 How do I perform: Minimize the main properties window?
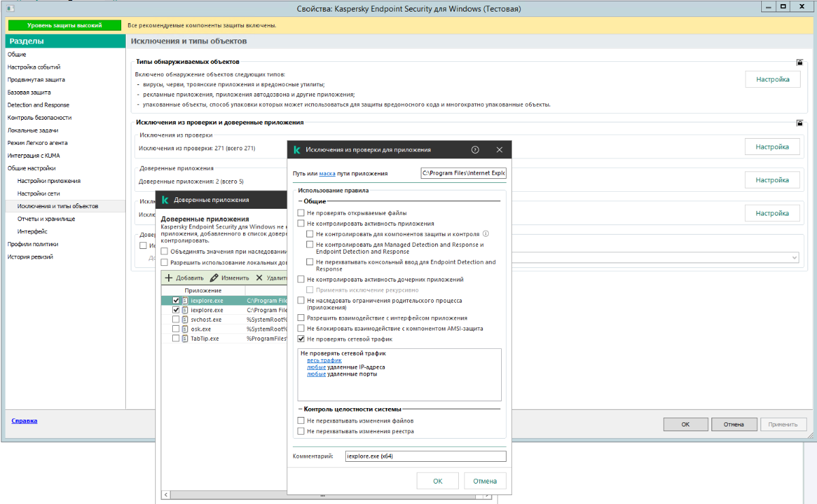tap(767, 6)
